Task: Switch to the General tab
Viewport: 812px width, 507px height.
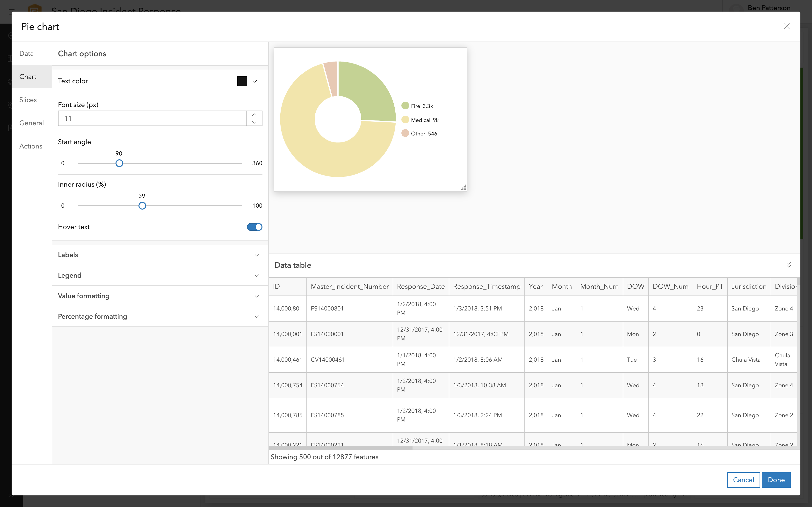Action: click(x=32, y=123)
